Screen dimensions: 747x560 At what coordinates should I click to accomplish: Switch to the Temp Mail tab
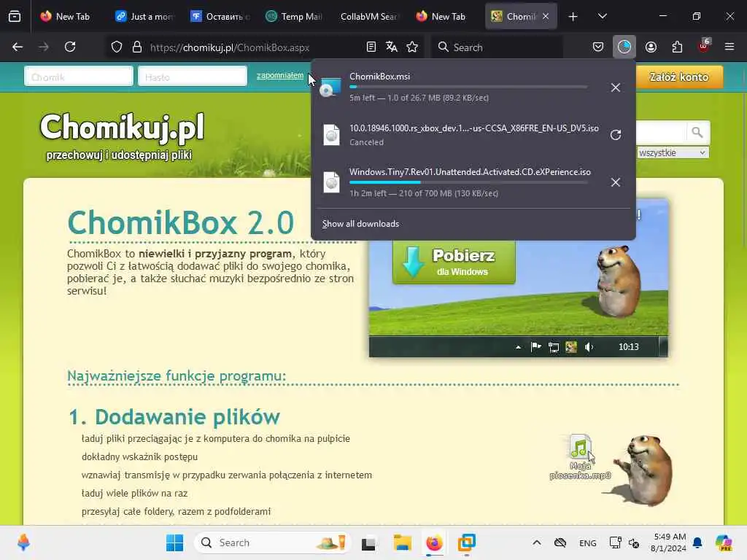coord(295,17)
